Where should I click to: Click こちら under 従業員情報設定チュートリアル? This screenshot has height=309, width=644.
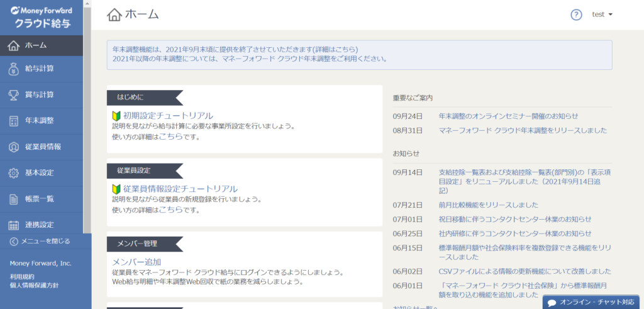click(170, 210)
